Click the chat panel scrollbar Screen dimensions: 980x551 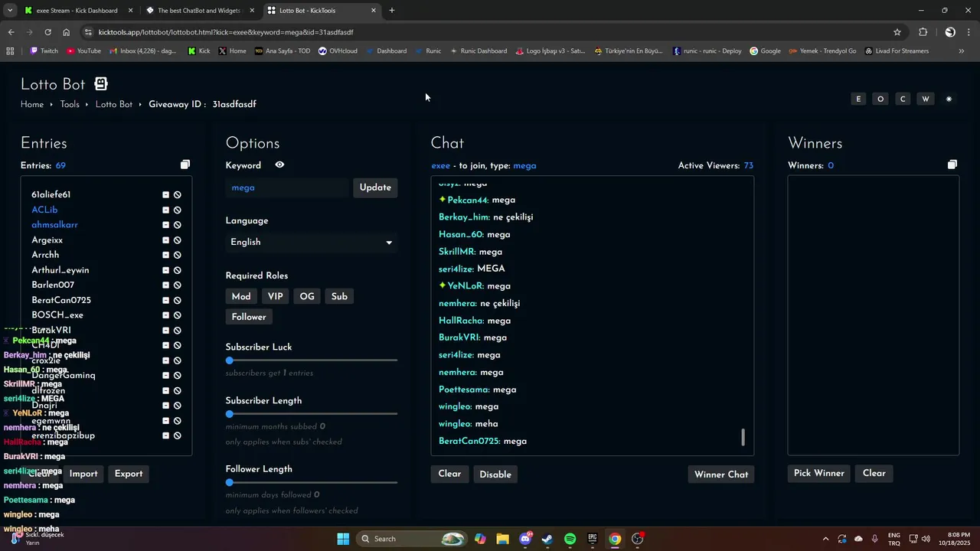click(743, 437)
